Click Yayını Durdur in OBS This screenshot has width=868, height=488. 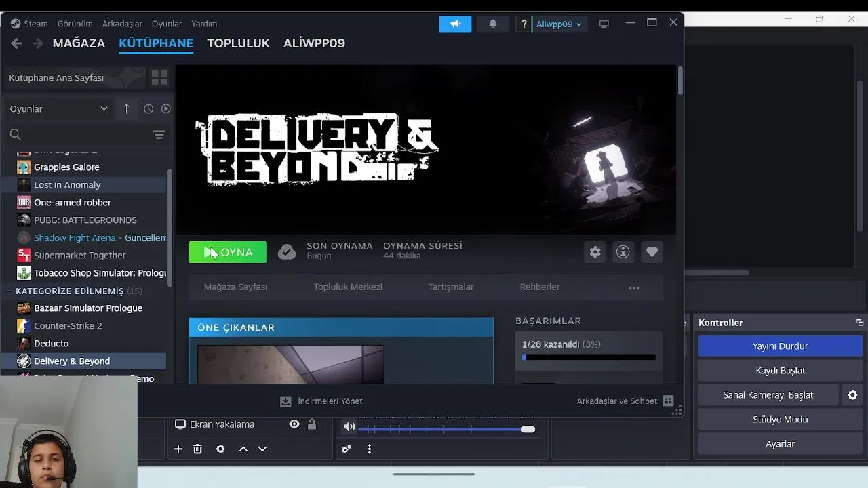pyautogui.click(x=780, y=346)
